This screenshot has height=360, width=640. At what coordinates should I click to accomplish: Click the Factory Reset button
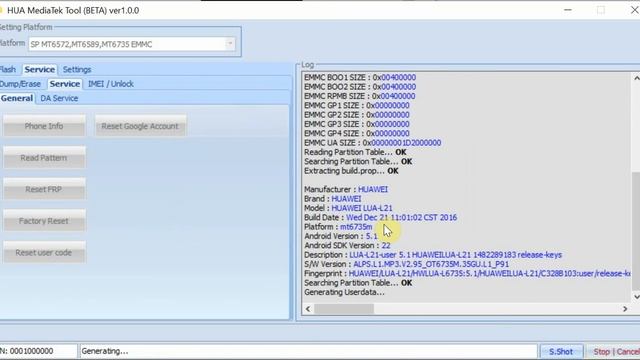pos(44,221)
